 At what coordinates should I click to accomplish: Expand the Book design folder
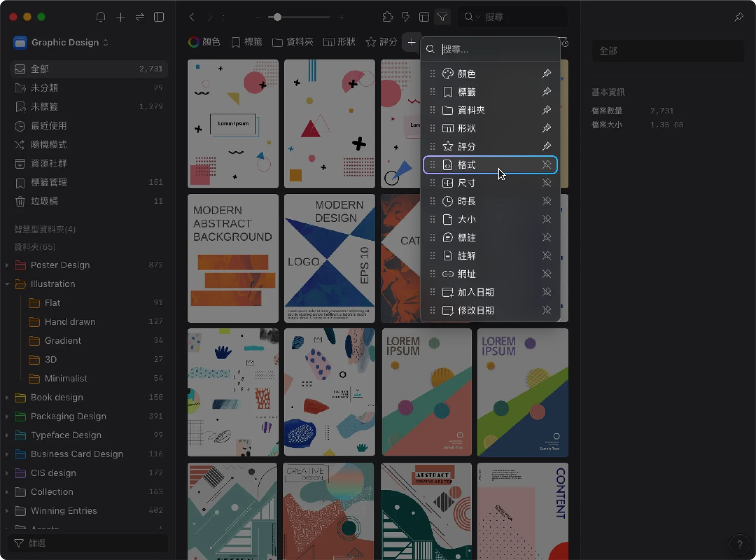coord(7,397)
